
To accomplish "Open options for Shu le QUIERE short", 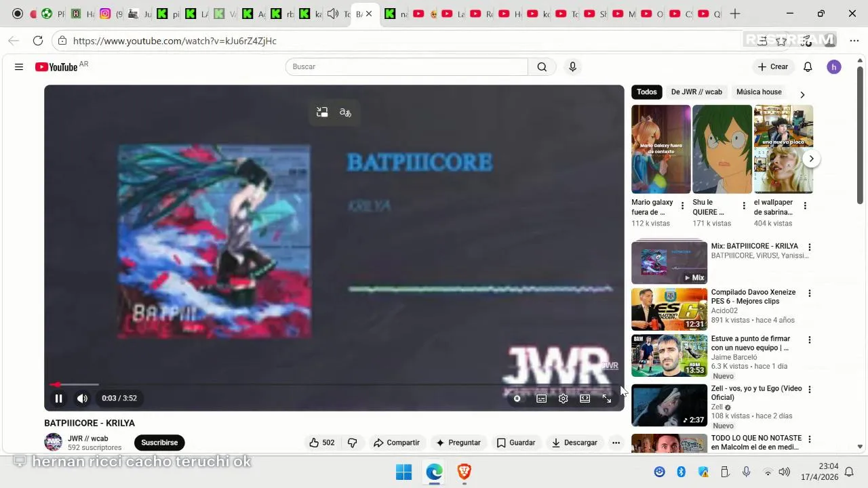I will (x=744, y=205).
